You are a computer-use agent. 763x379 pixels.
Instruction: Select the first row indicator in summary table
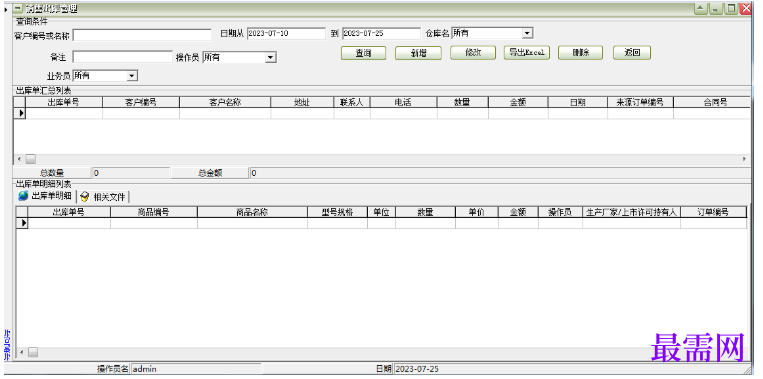[x=19, y=113]
